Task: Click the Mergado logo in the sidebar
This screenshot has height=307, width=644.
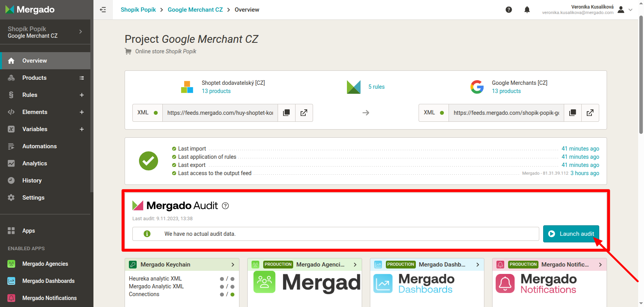Action: coord(30,10)
